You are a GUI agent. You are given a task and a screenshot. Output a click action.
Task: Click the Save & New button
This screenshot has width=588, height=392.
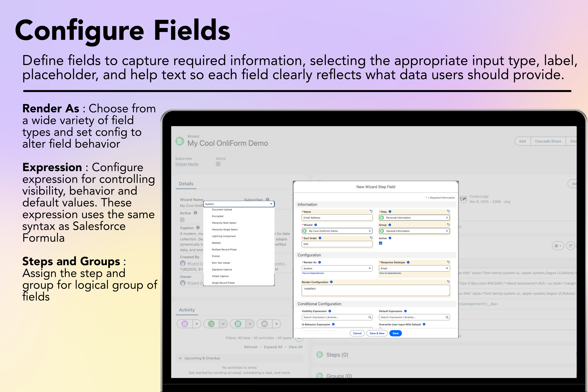tap(377, 333)
